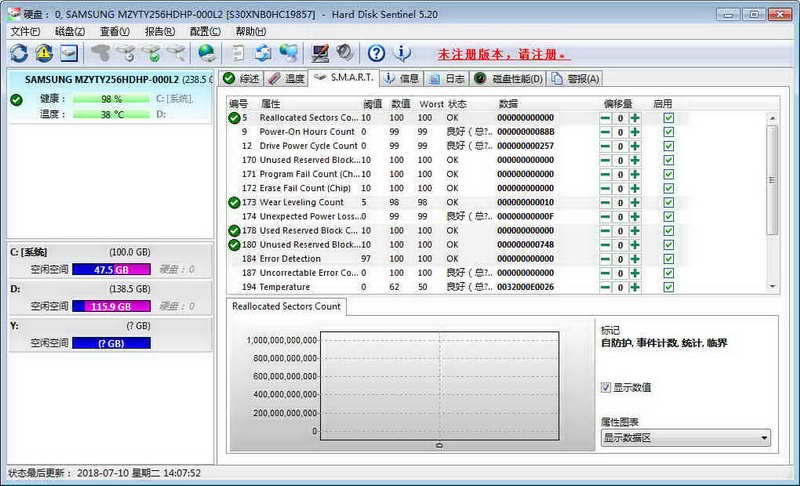Click the SMART list scrollbar down arrow
This screenshot has width=800, height=486.
pyautogui.click(x=771, y=287)
